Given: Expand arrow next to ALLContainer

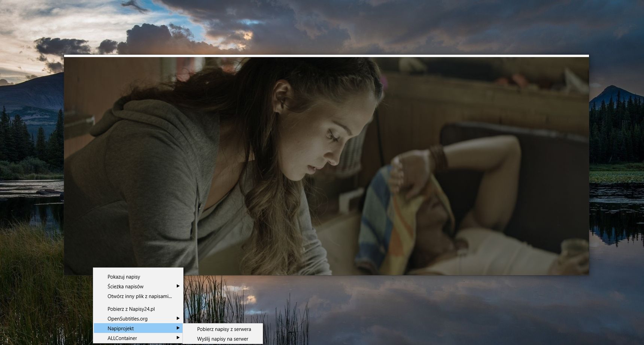Looking at the screenshot, I should pyautogui.click(x=178, y=338).
